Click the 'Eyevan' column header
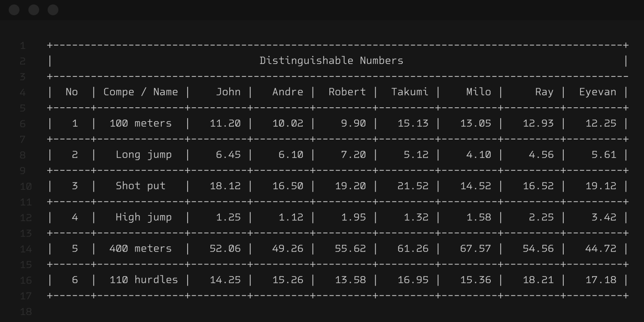644x322 pixels. (x=597, y=92)
